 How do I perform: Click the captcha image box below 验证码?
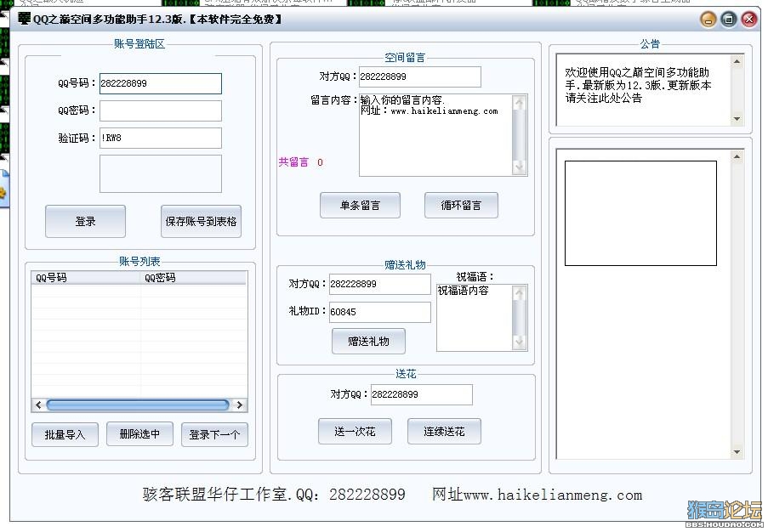click(x=161, y=173)
